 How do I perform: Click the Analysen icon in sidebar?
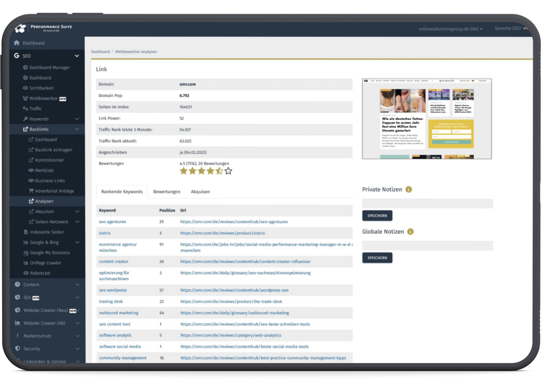coord(31,201)
